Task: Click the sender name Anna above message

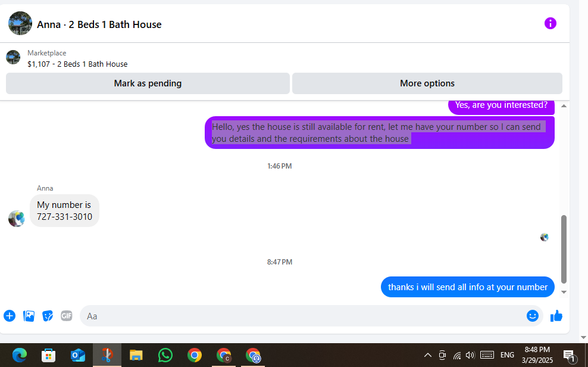Action: tap(45, 188)
